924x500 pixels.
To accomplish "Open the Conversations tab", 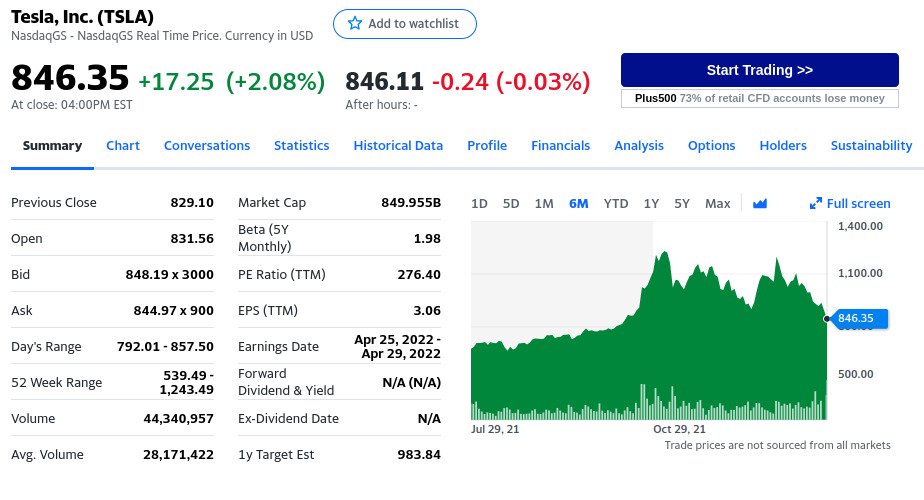I will [x=207, y=146].
